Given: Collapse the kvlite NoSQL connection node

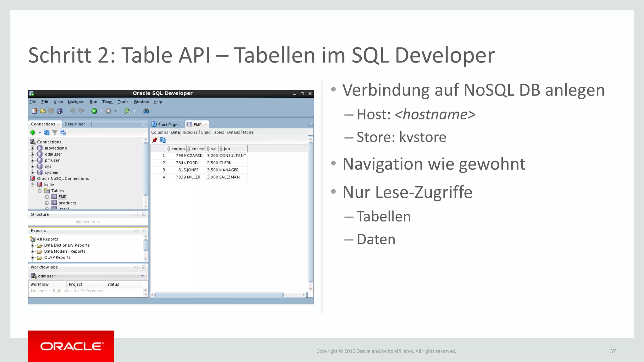Looking at the screenshot, I should point(32,185).
